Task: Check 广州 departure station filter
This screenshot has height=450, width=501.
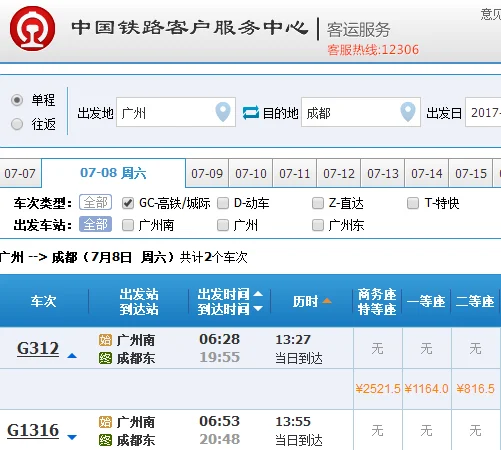Action: (x=223, y=225)
